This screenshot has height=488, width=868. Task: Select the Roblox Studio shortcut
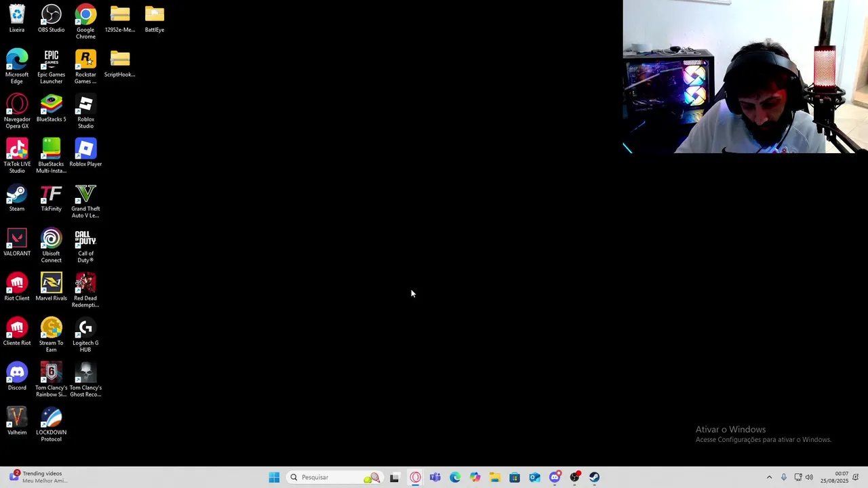click(x=85, y=111)
